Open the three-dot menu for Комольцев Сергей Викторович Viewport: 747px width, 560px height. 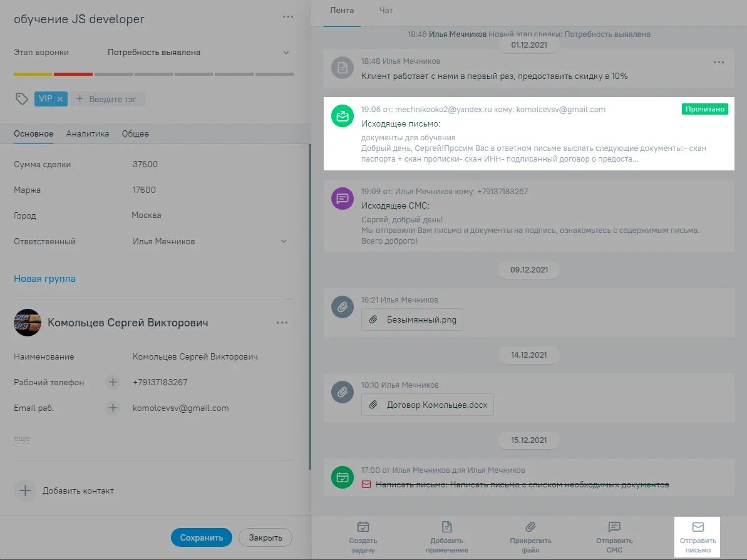282,323
